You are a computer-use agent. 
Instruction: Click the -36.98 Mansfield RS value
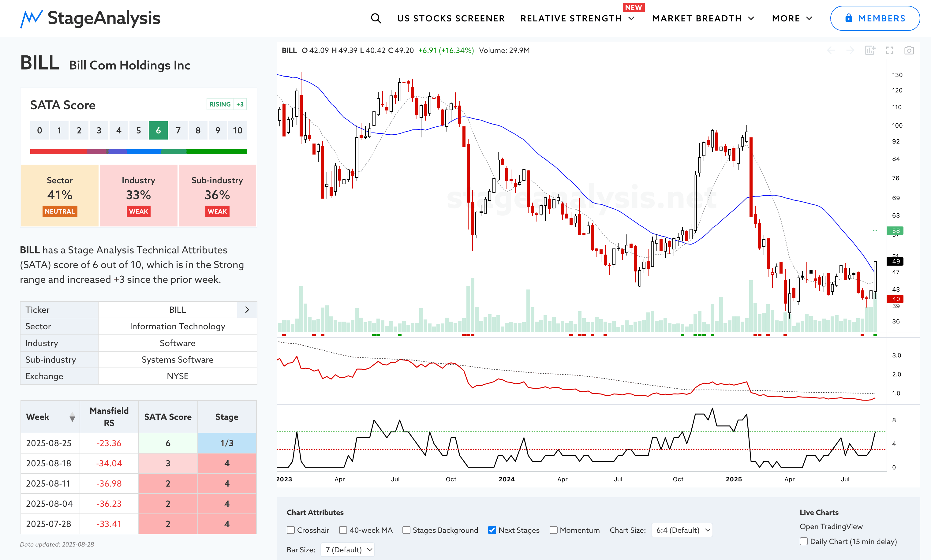pos(109,484)
